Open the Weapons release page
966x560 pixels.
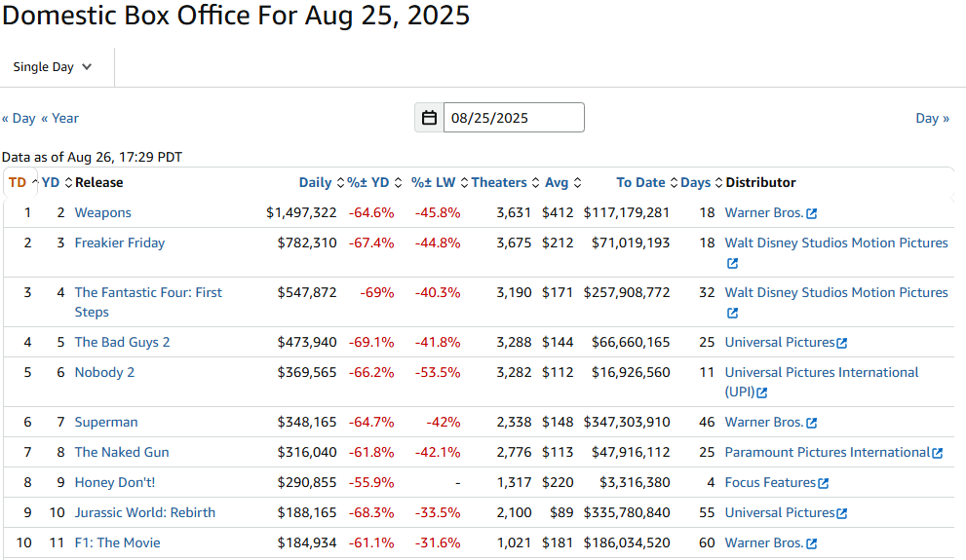103,213
